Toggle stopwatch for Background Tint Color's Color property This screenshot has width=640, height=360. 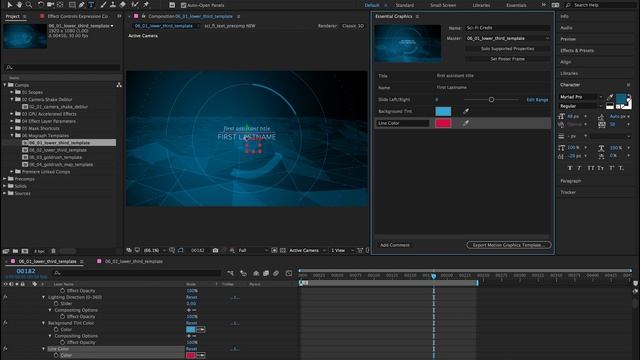[56, 329]
